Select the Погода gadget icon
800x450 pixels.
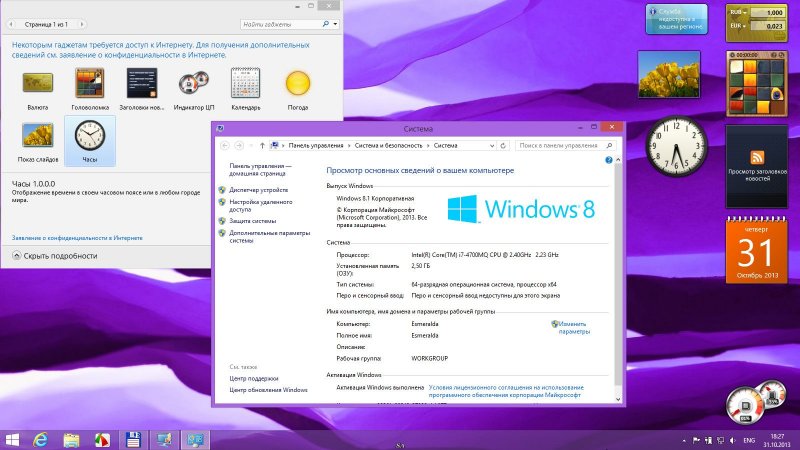[x=298, y=83]
